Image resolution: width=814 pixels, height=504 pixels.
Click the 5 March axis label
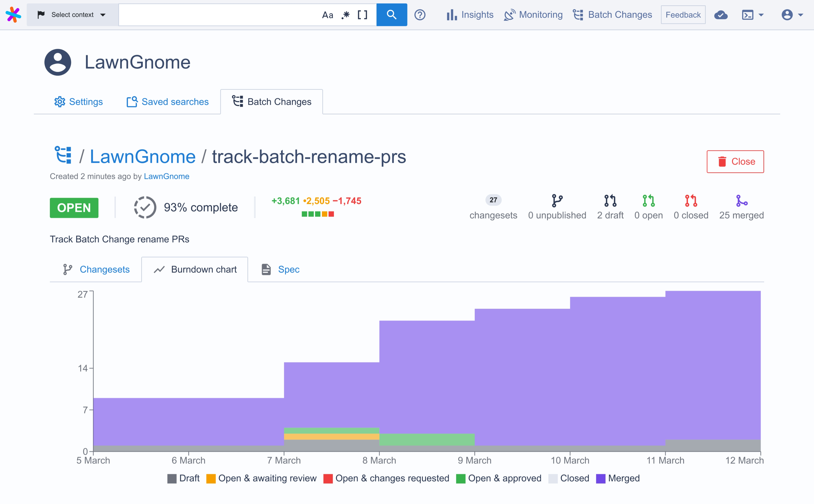[x=93, y=461]
